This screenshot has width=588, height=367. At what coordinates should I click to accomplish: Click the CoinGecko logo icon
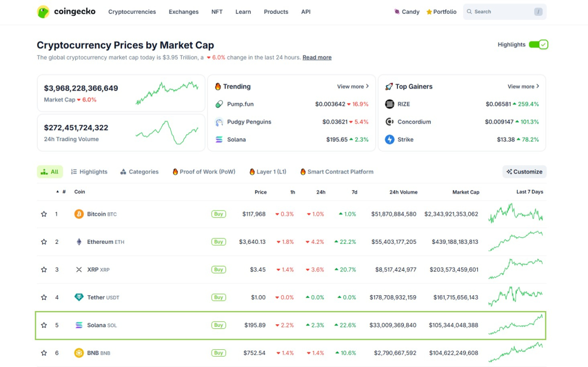click(x=43, y=12)
